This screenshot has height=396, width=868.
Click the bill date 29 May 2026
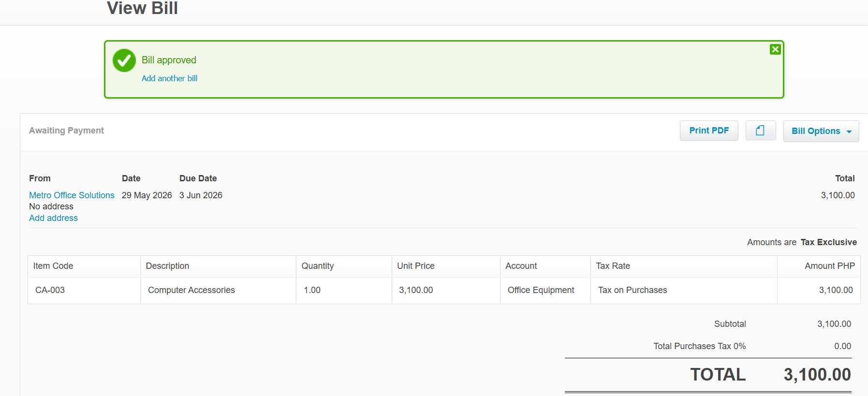(x=147, y=195)
